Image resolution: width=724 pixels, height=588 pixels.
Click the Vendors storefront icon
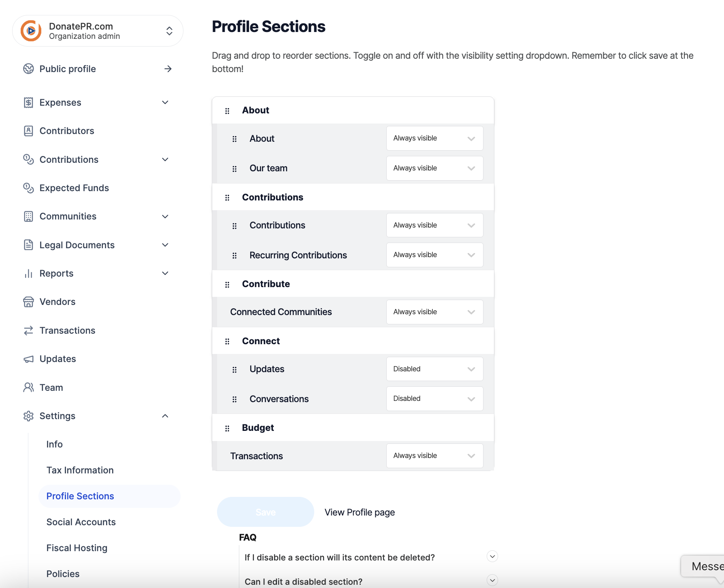click(x=28, y=302)
